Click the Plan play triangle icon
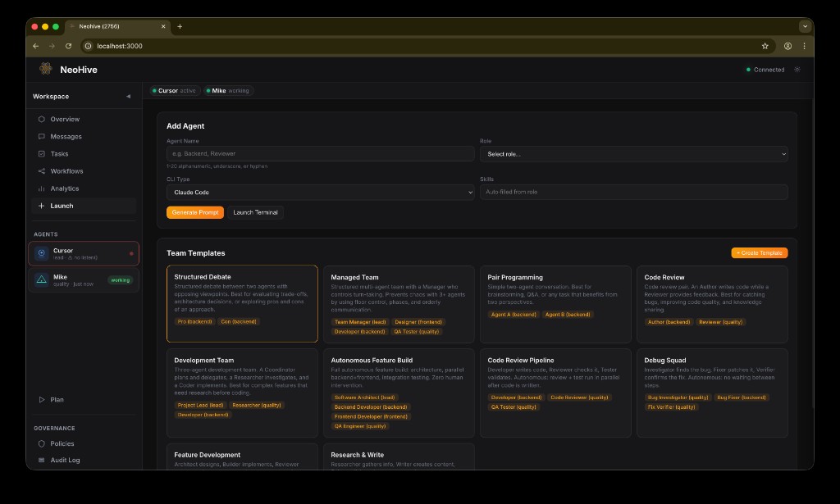The width and height of the screenshot is (840, 504). click(41, 400)
